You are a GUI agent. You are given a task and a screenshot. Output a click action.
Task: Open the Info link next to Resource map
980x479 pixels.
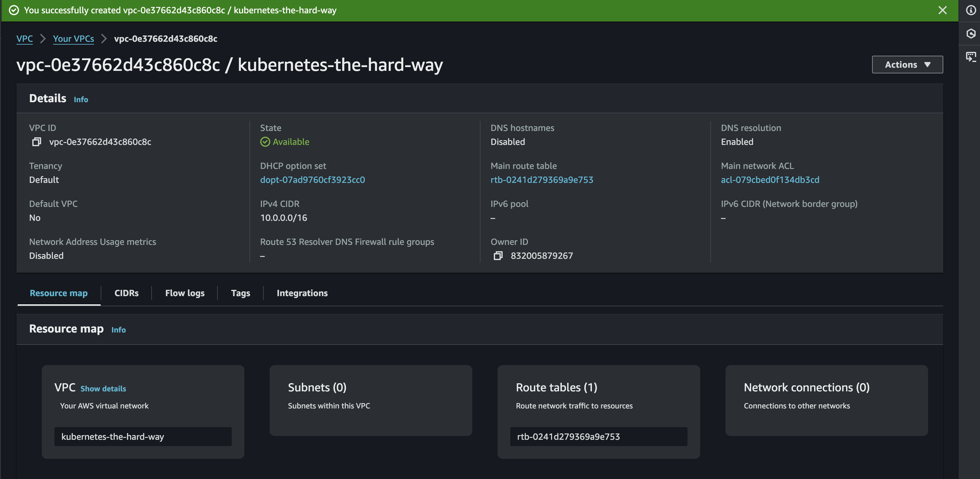tap(118, 330)
